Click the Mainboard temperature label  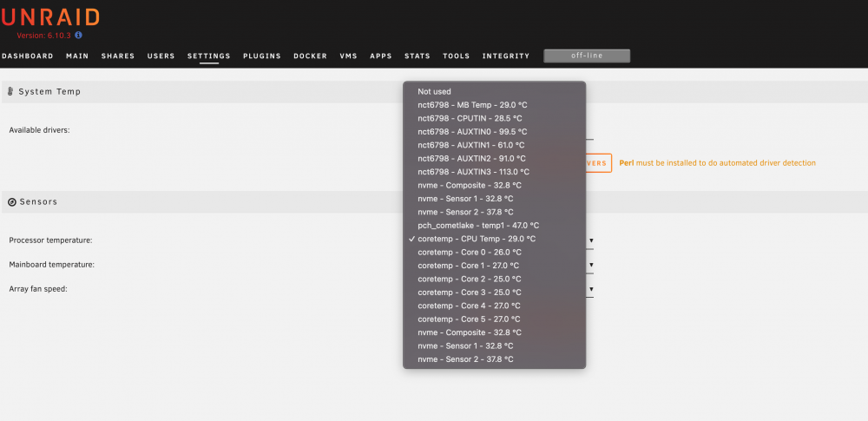click(x=51, y=265)
